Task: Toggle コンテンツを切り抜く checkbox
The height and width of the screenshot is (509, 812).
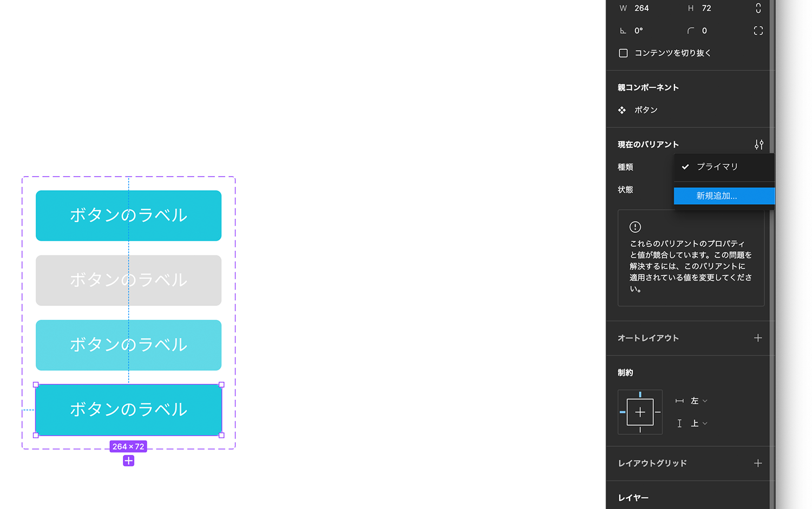Action: 623,53
